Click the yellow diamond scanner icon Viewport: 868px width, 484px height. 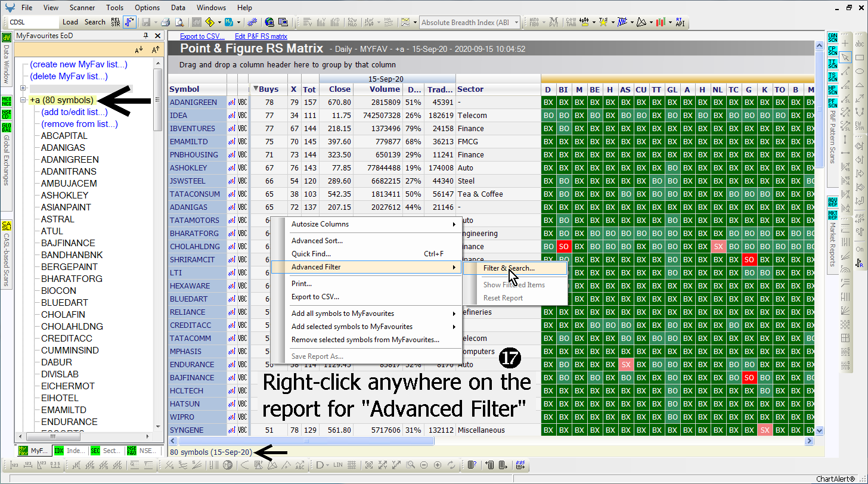click(209, 22)
